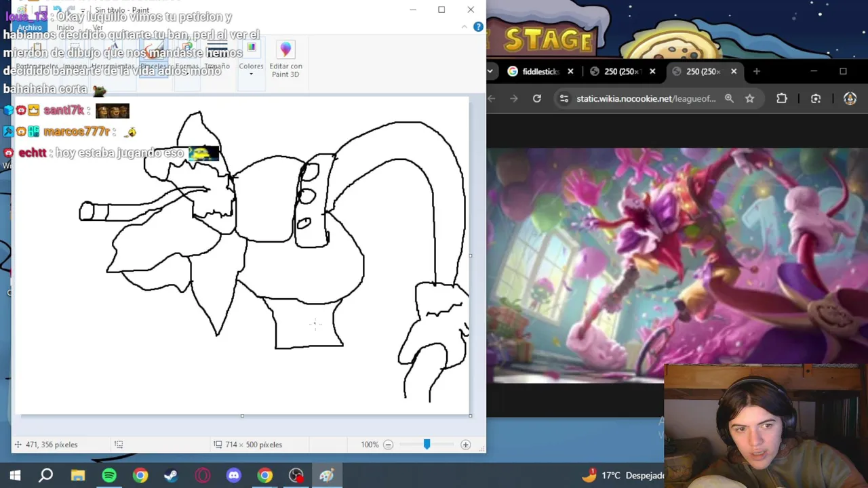Open Paint help question mark icon
Screen dimensions: 868x488
[x=478, y=27]
